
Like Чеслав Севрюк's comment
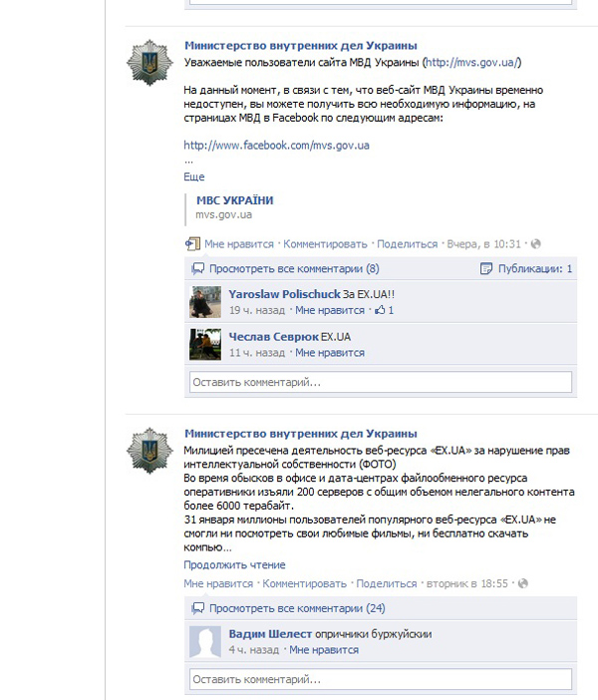[330, 353]
